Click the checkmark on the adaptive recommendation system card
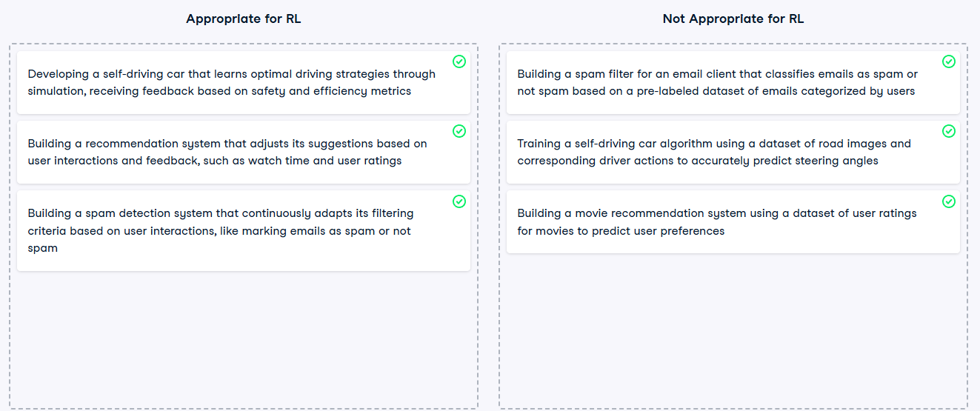The width and height of the screenshot is (980, 411). (459, 131)
